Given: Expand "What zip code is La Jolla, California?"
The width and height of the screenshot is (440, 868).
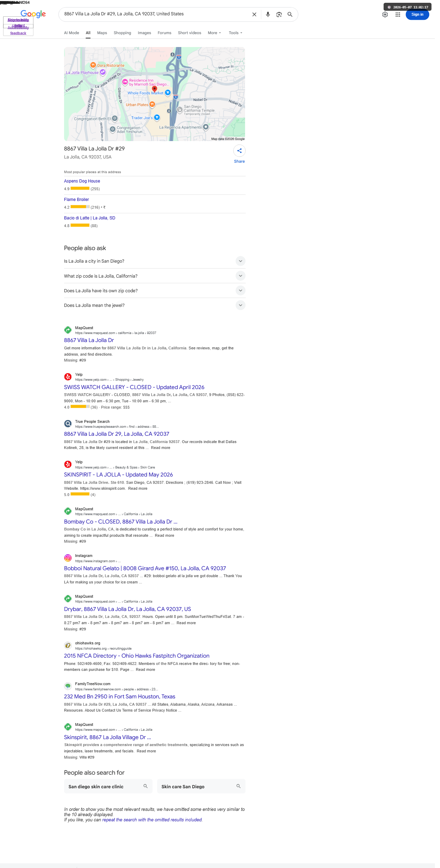Looking at the screenshot, I should 155,276.
